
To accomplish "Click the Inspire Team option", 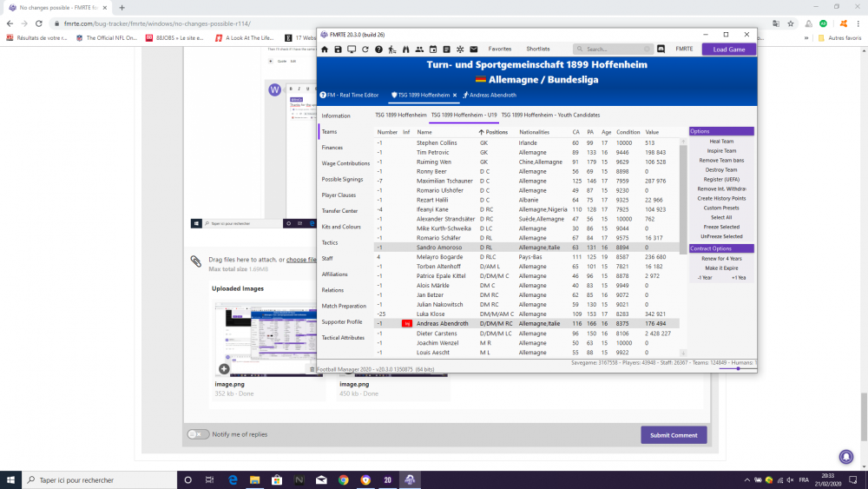I will click(721, 150).
